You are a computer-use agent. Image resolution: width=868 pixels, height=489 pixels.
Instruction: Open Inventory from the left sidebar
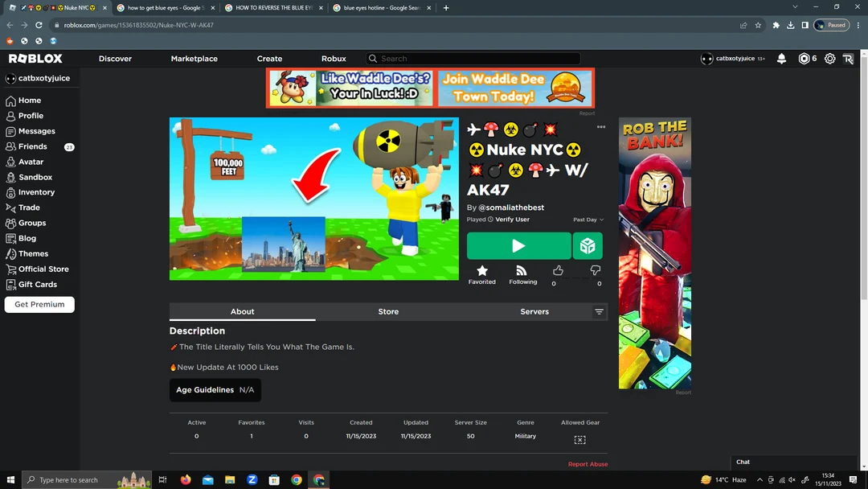36,192
